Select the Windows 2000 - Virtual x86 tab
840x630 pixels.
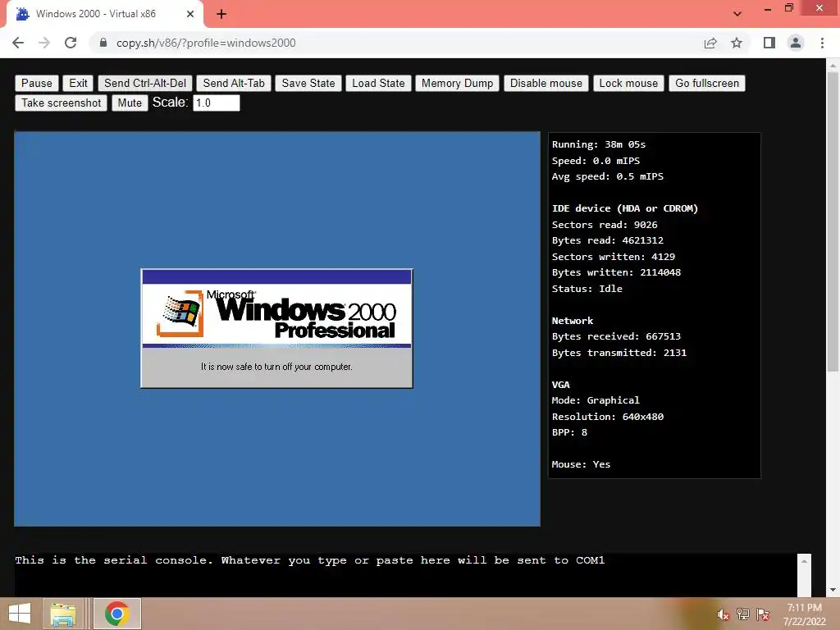pyautogui.click(x=104, y=14)
